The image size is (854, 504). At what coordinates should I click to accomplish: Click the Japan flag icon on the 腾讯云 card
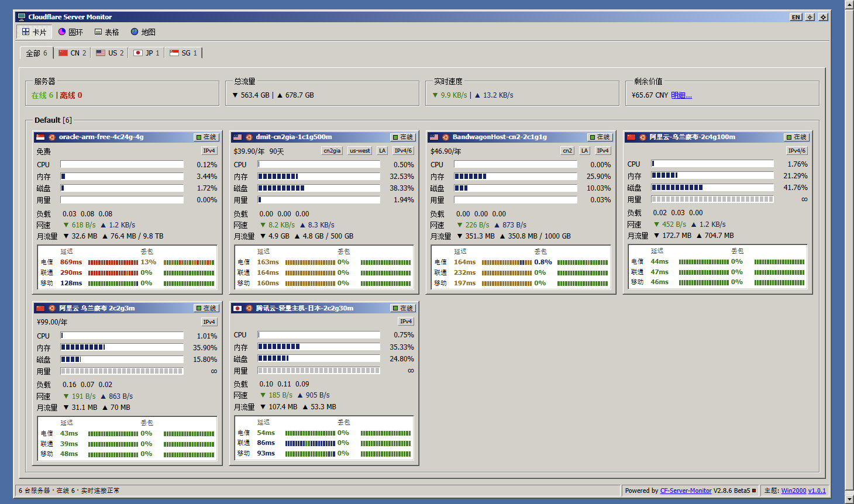(x=237, y=308)
